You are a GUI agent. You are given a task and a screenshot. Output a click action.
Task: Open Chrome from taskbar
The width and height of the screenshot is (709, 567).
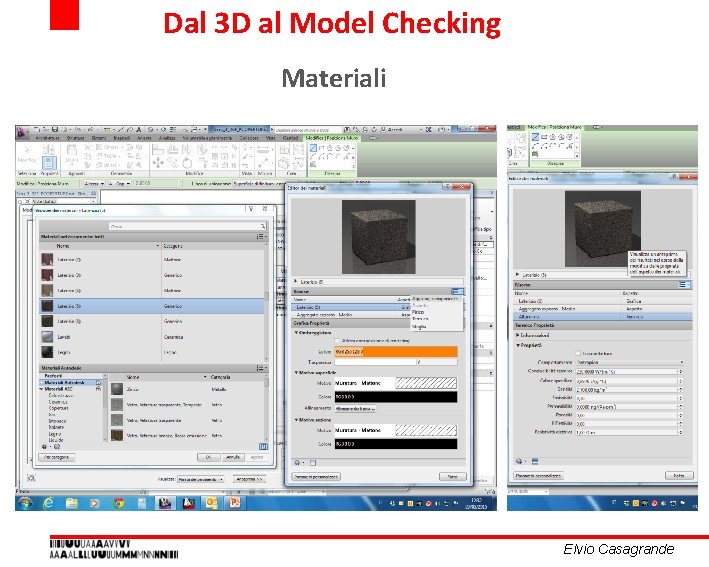(118, 503)
